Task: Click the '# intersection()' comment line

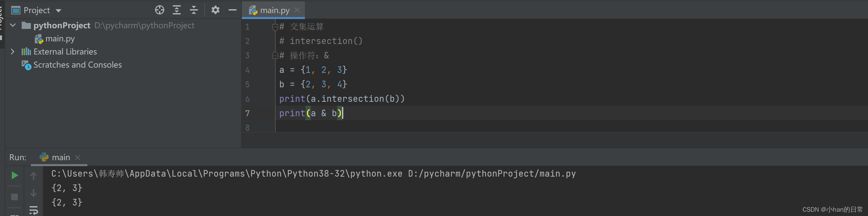Action: tap(321, 41)
